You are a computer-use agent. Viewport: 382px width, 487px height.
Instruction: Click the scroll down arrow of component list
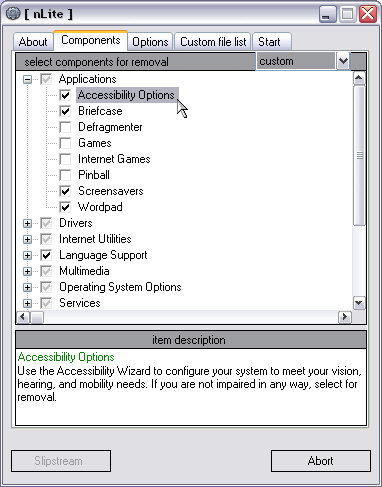pyautogui.click(x=359, y=303)
